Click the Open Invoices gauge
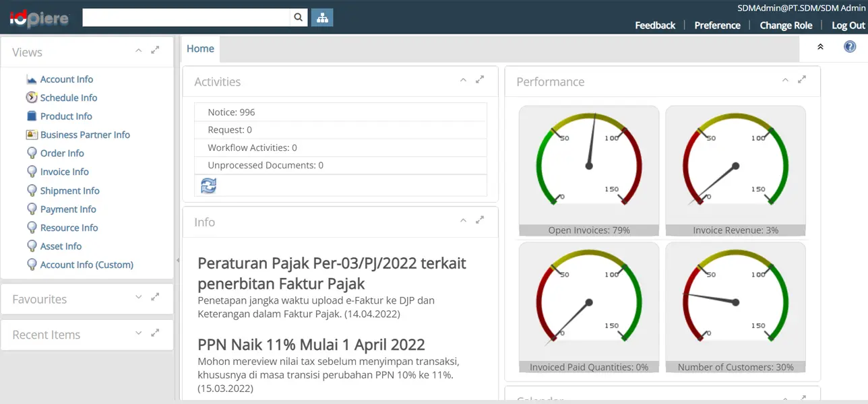 (x=589, y=165)
